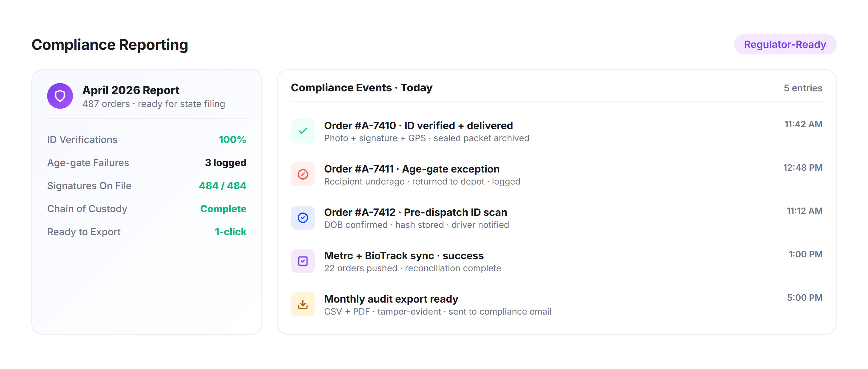Click the Compliance Reporting page title

110,45
